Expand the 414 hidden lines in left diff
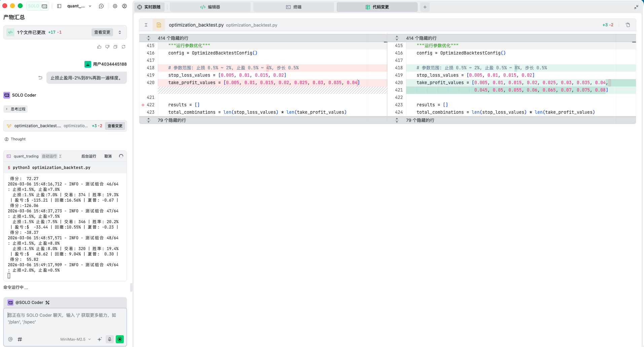This screenshot has height=347, width=644. coord(148,38)
